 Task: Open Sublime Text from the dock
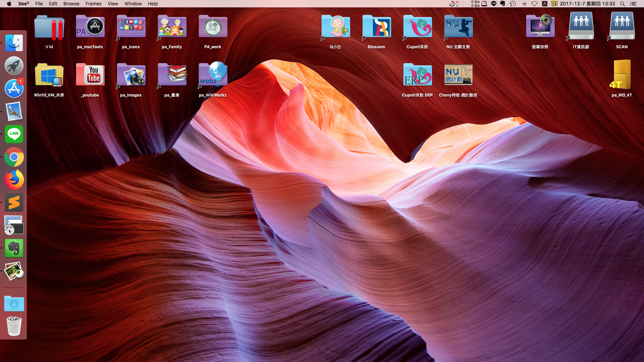click(x=14, y=202)
